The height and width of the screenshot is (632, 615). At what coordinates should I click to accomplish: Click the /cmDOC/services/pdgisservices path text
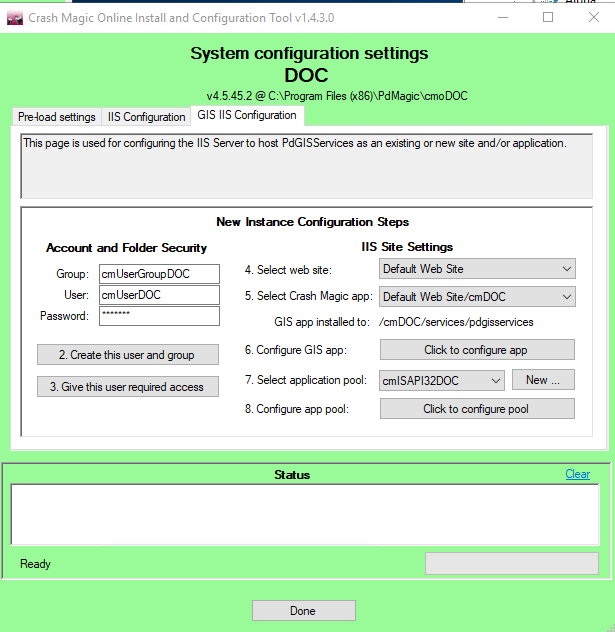pyautogui.click(x=456, y=322)
